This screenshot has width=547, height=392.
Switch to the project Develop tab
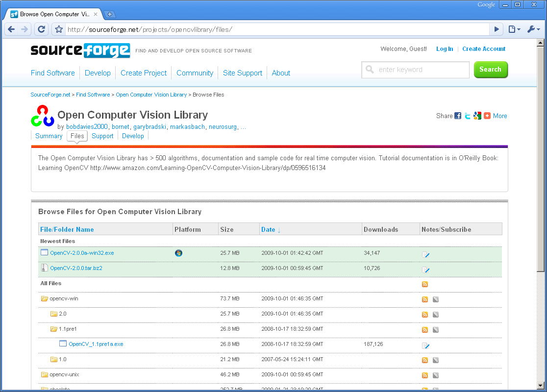click(133, 136)
